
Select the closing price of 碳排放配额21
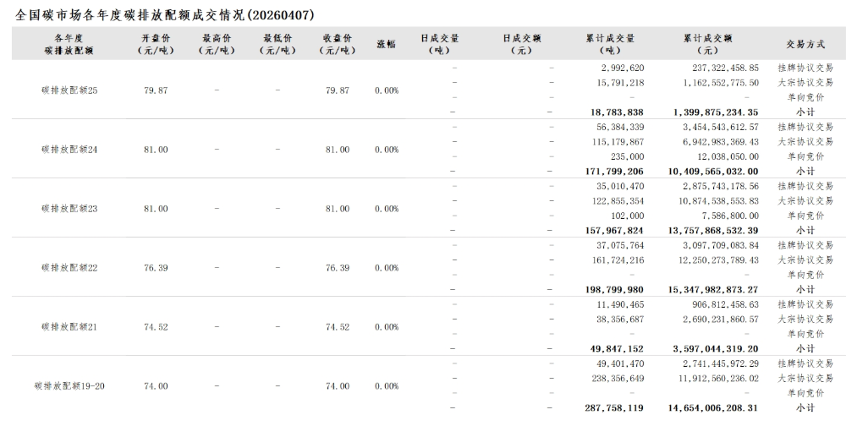click(x=338, y=327)
